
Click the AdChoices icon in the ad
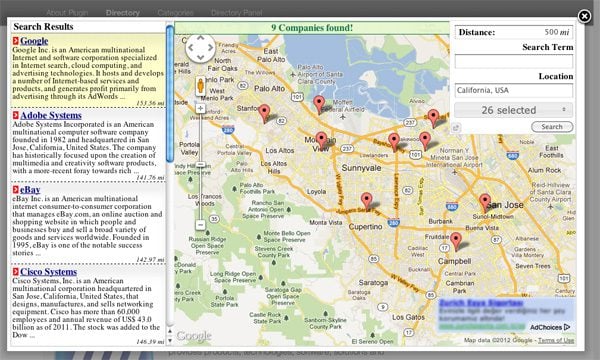[x=567, y=327]
